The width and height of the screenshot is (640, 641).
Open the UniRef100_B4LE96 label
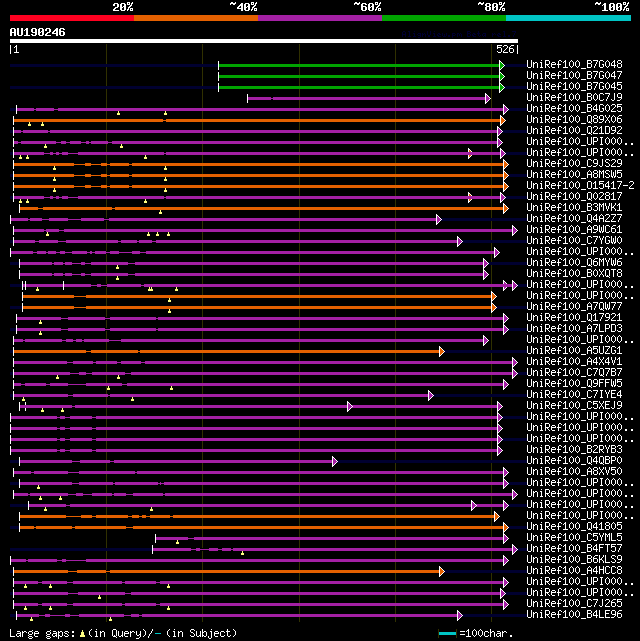point(574,614)
